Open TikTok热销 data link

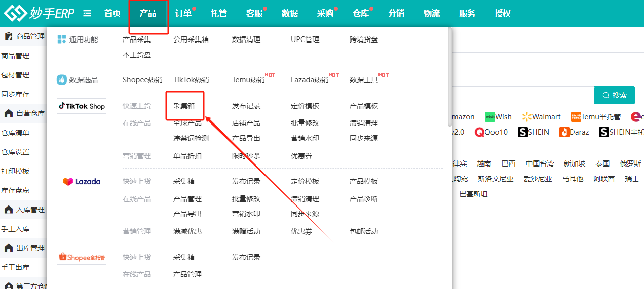click(x=191, y=80)
